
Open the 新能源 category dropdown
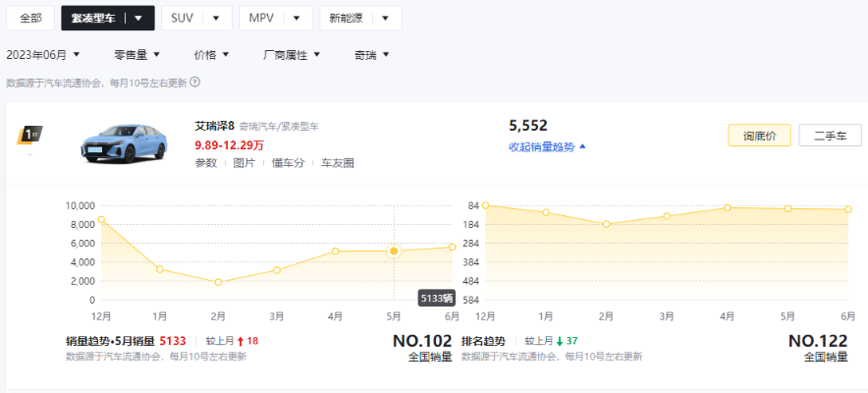[x=359, y=18]
